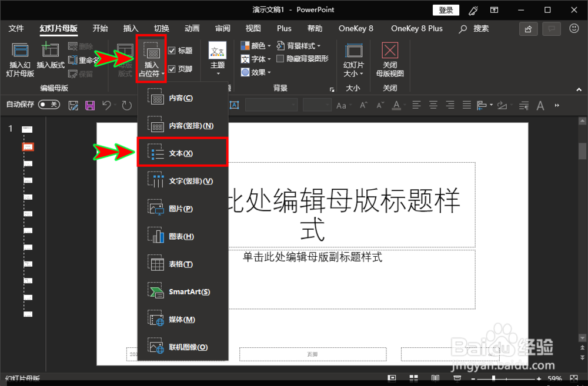Click the Normal view status bar icon
This screenshot has height=386, width=588.
[392, 378]
